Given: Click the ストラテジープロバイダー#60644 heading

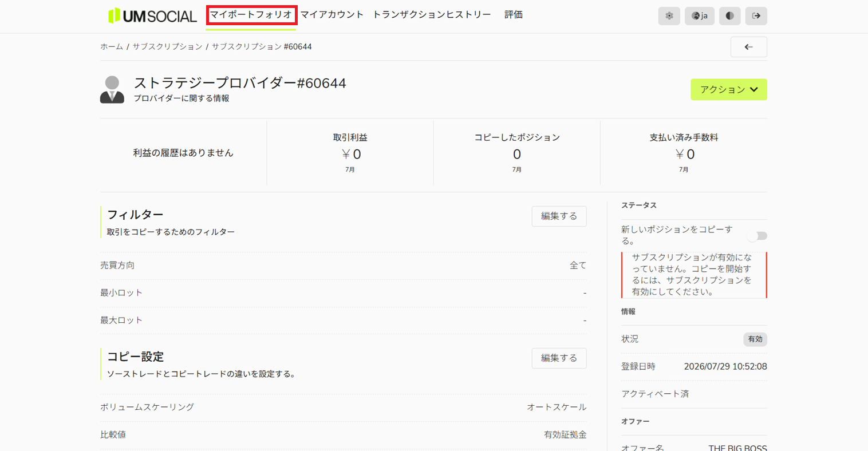Looking at the screenshot, I should pos(240,84).
